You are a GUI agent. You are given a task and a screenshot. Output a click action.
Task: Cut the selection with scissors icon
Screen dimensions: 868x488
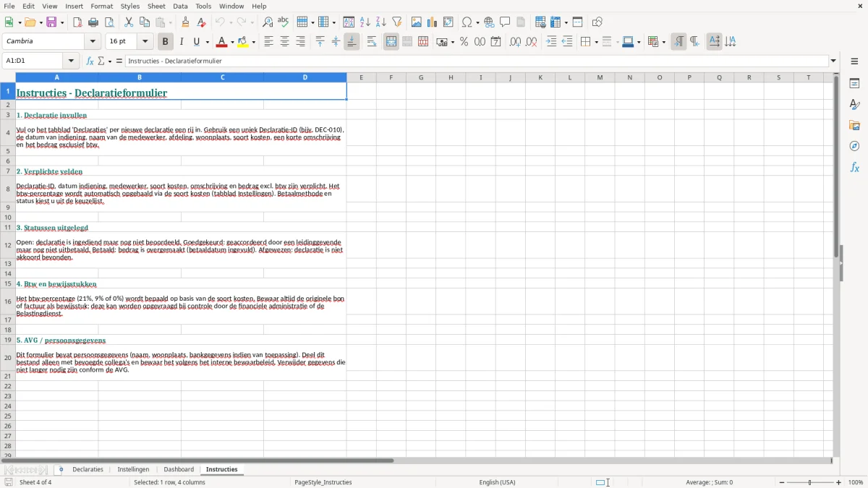(x=129, y=22)
